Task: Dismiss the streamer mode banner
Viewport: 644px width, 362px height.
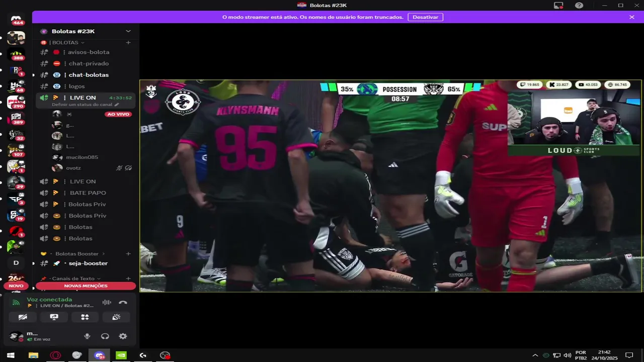Action: tap(632, 17)
